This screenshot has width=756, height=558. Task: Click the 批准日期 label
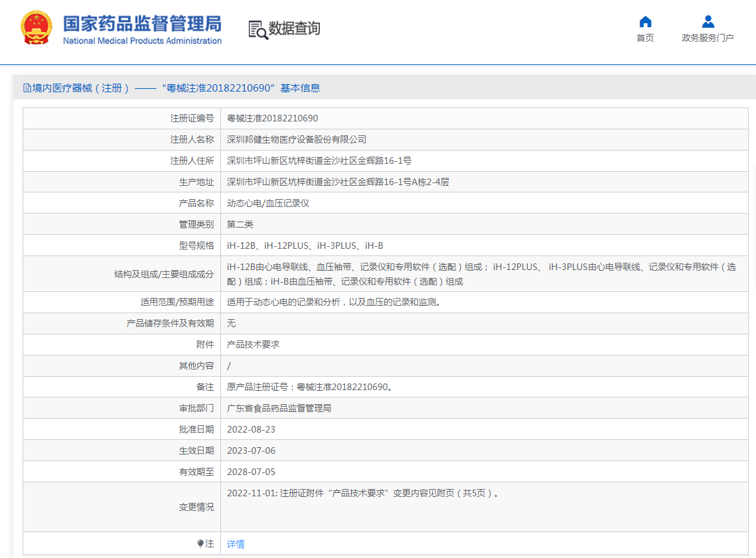coord(196,429)
